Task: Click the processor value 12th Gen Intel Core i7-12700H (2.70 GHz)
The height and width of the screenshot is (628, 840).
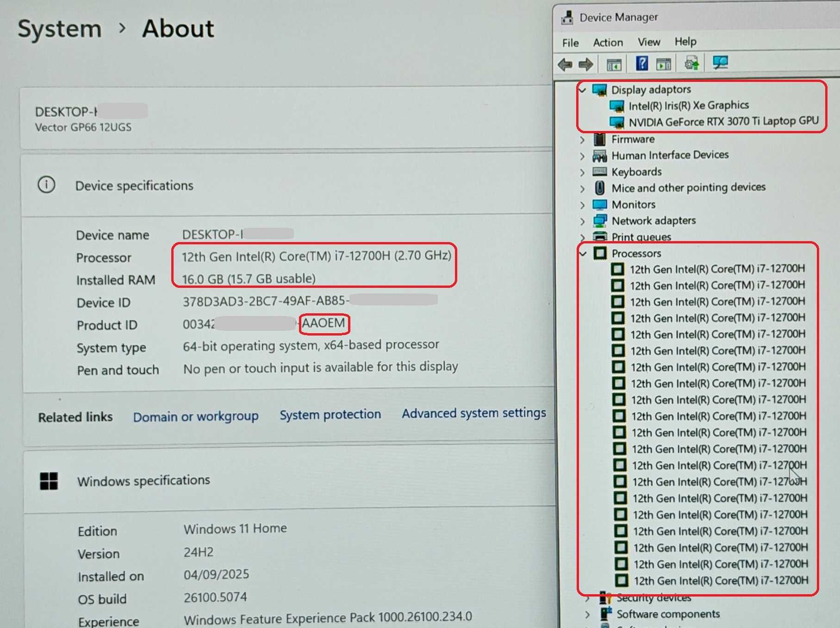Action: [316, 256]
